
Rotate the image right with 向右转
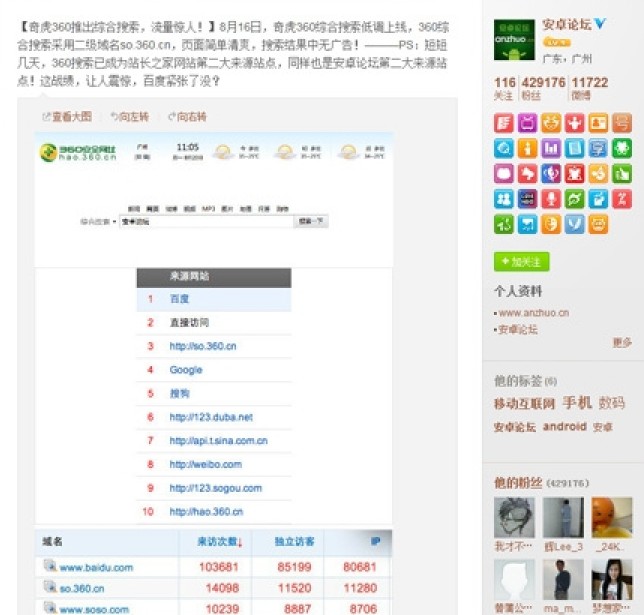[x=186, y=117]
